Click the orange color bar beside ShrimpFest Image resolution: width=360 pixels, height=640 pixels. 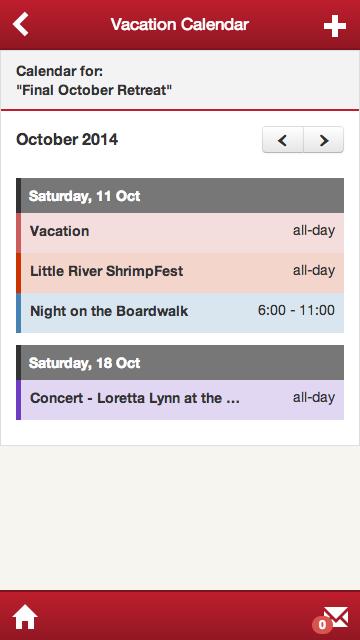click(x=18, y=273)
